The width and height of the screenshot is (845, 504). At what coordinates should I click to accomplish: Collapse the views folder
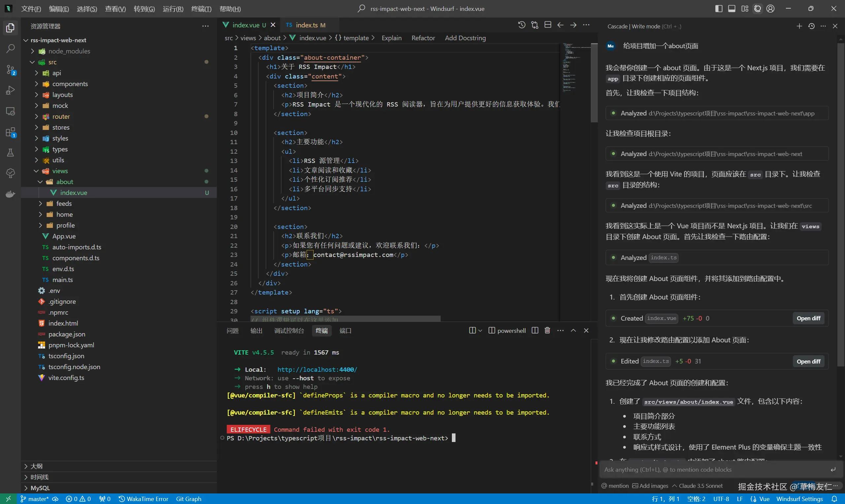[36, 171]
